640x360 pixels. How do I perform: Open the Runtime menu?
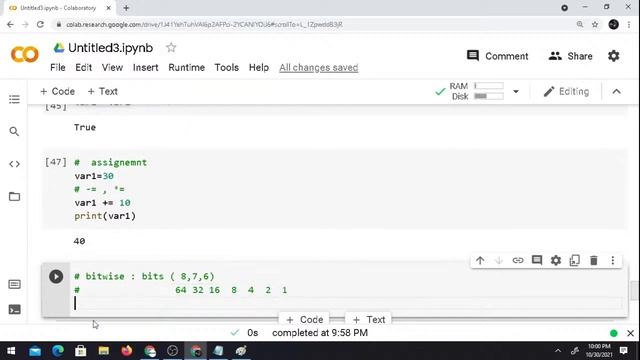coord(187,67)
